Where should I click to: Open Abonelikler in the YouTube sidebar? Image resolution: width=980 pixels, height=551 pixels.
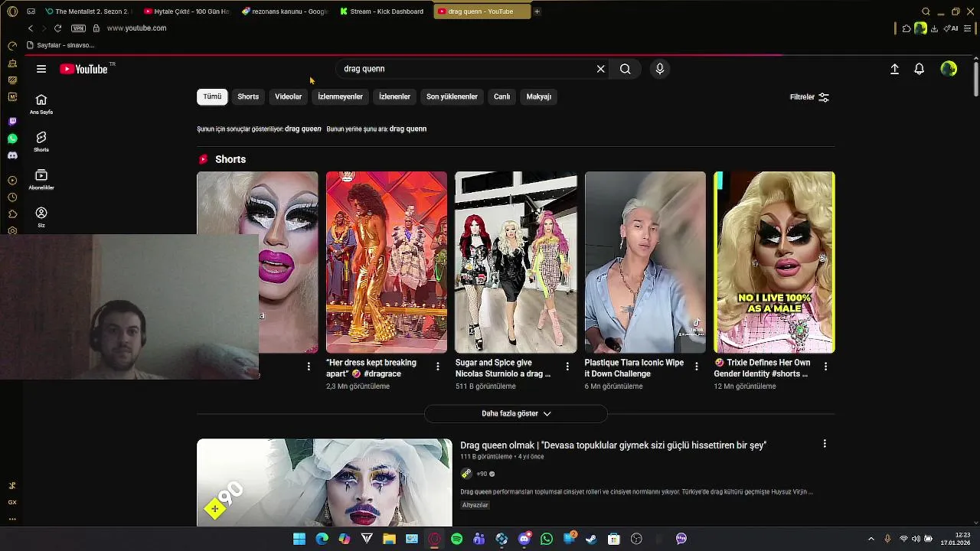(41, 180)
